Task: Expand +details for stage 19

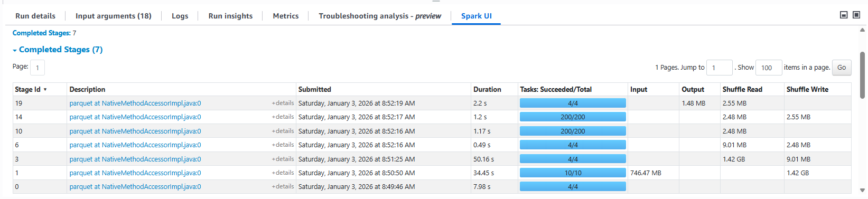Action: [x=283, y=103]
